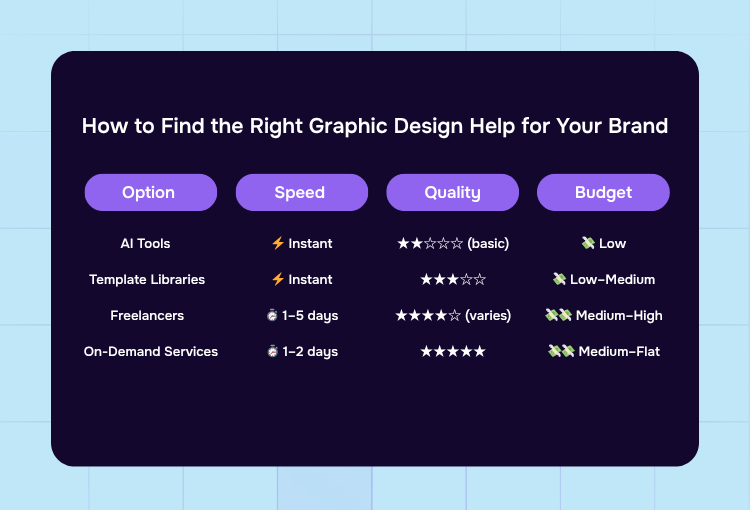Select the 'Template Libraries' row label

click(x=147, y=279)
